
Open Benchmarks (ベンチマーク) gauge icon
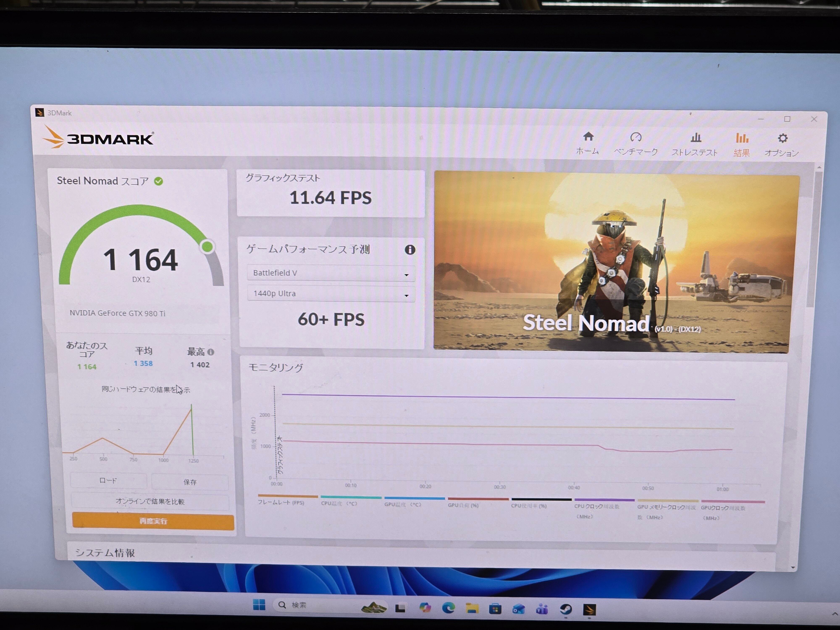click(636, 138)
